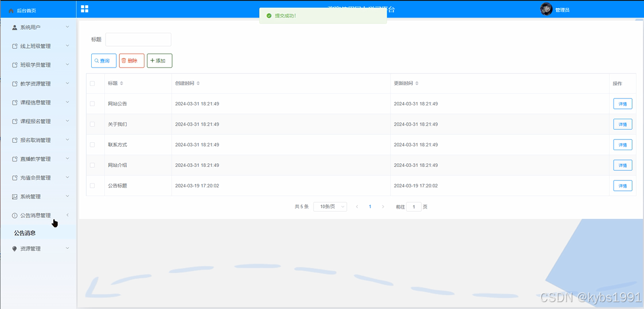
Task: Sort by 更新时间 column arrows
Action: point(417,83)
